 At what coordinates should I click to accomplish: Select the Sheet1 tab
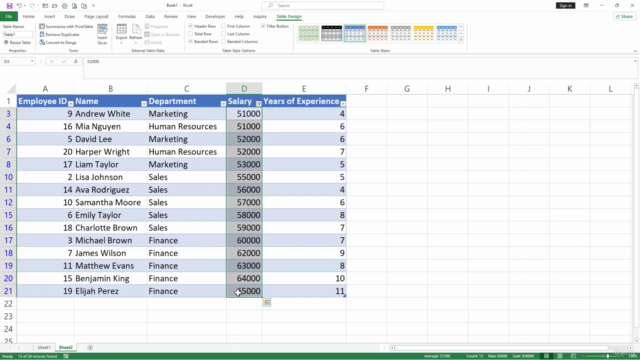tap(44, 348)
